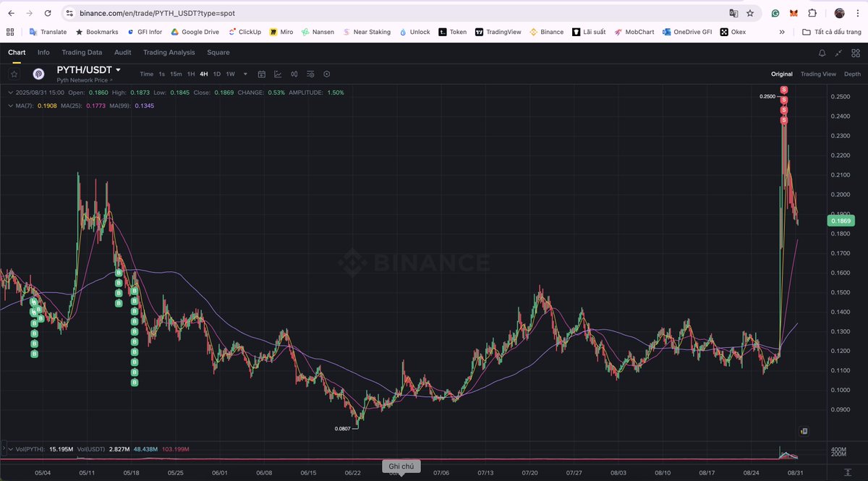Switch to the Info tab

coord(43,52)
